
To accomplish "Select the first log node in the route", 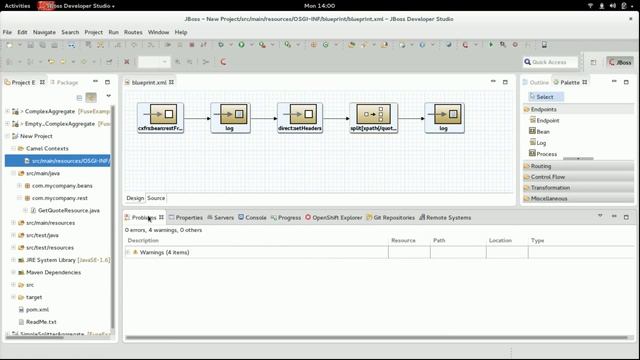I will (x=230, y=118).
